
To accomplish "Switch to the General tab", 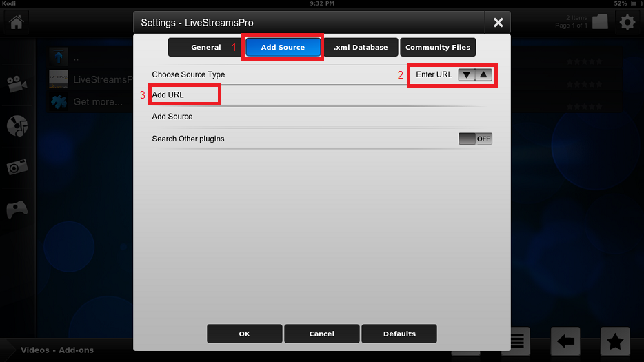I will (205, 48).
